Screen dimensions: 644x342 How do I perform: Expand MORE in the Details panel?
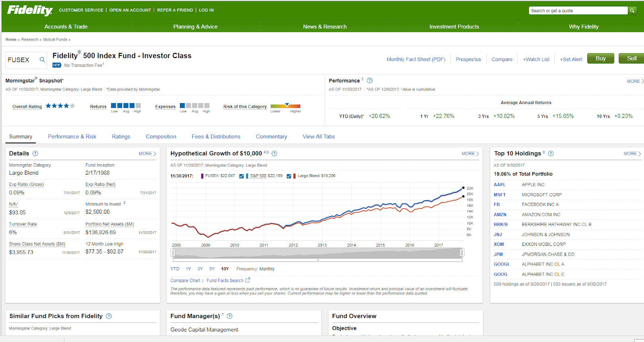[147, 154]
